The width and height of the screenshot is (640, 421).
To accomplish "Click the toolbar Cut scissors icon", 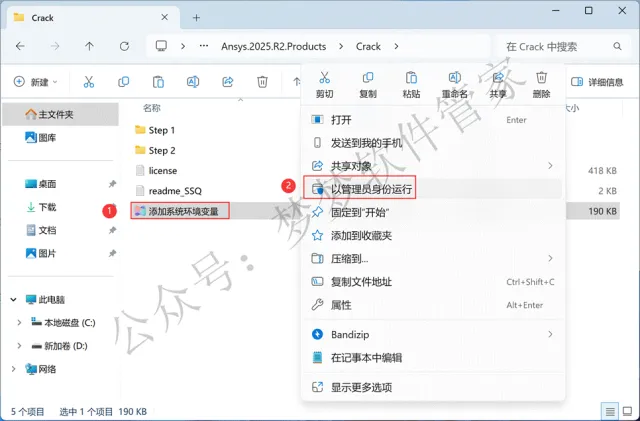I will click(x=89, y=82).
